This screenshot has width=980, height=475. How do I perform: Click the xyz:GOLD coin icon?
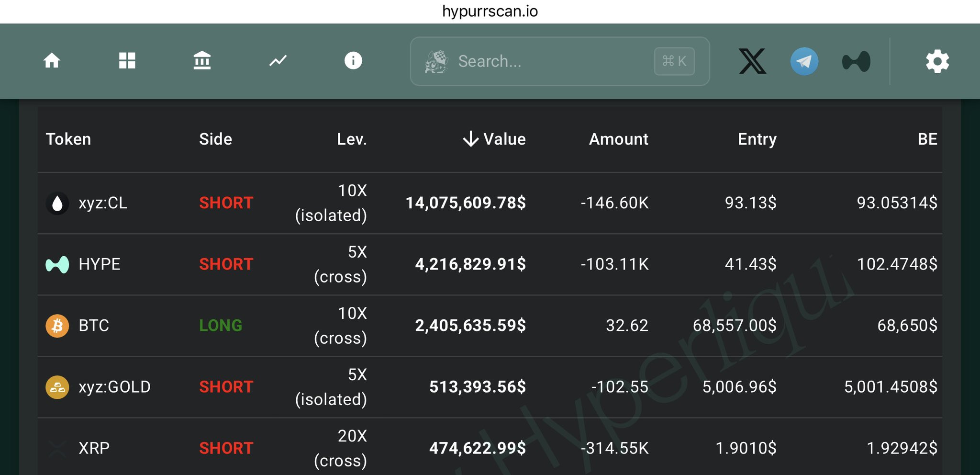point(57,387)
